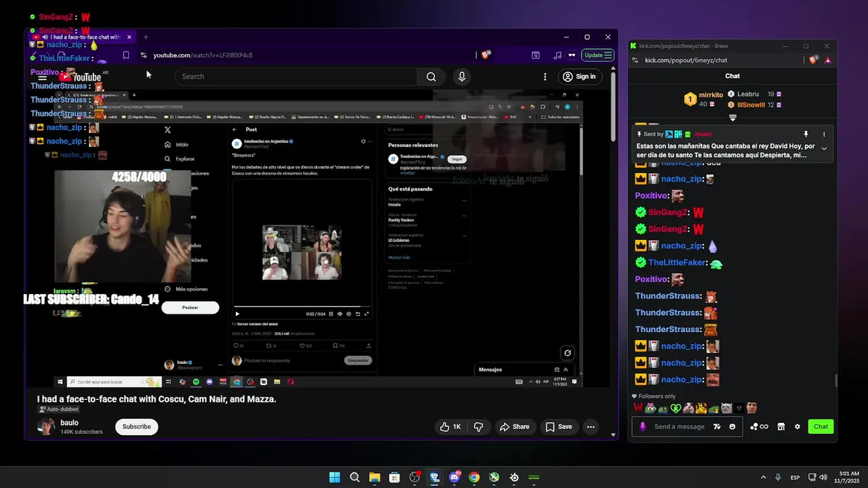The image size is (868, 488).
Task: Activate YouTube voice search microphone
Action: 462,77
